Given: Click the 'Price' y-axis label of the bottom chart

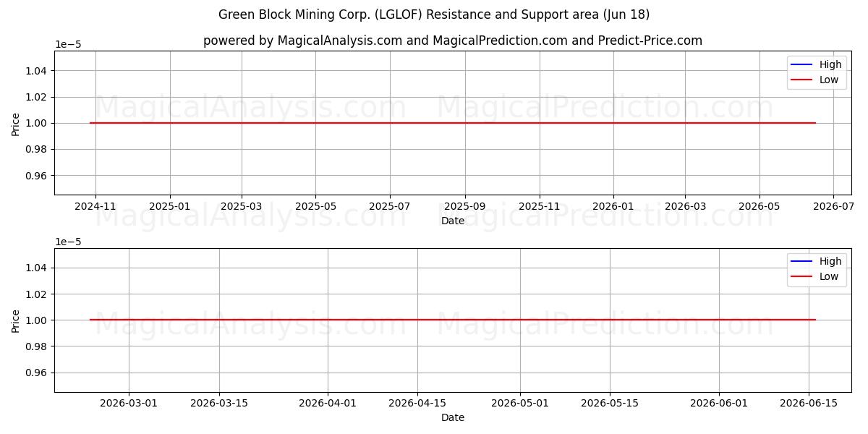Looking at the screenshot, I should tap(16, 320).
